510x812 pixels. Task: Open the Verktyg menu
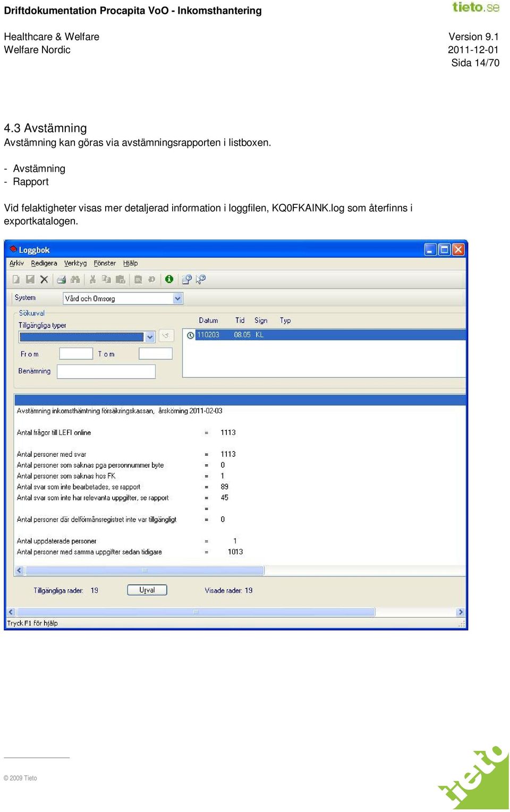click(x=75, y=263)
